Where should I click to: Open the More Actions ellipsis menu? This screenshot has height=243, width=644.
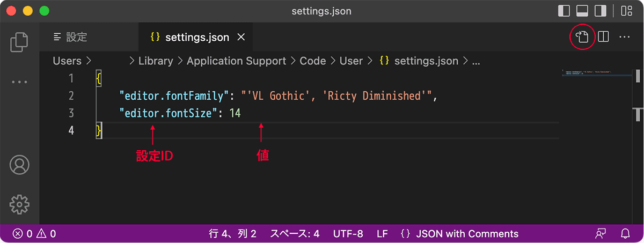pos(624,37)
